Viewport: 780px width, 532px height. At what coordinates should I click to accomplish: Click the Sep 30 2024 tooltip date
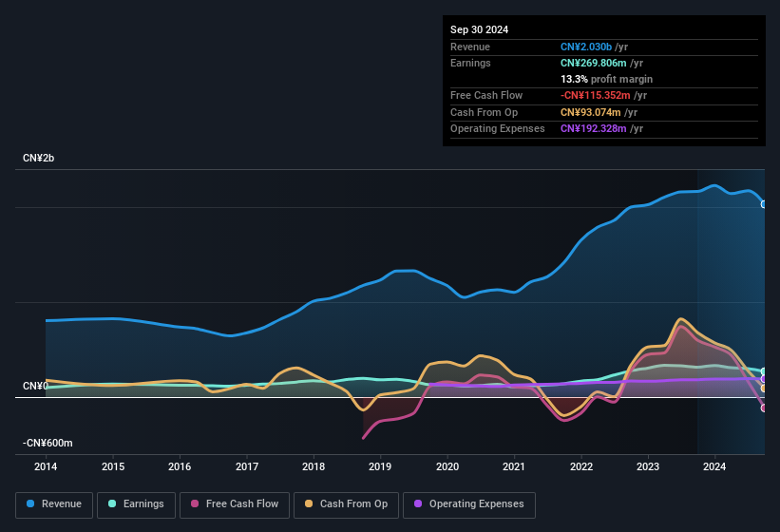click(479, 29)
